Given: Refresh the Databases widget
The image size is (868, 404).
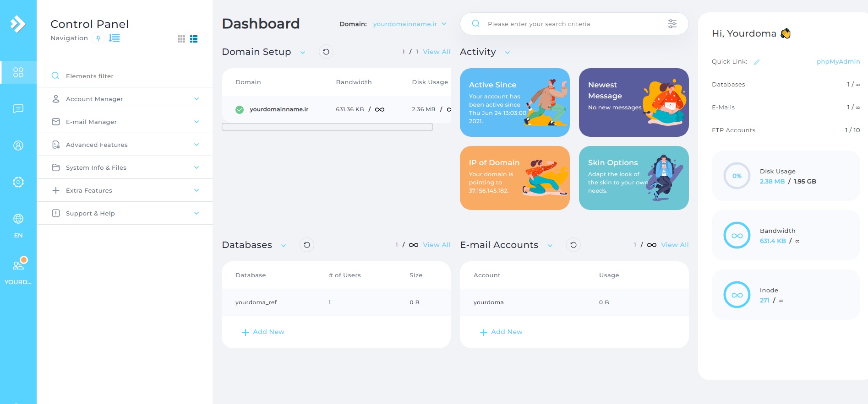Looking at the screenshot, I should pyautogui.click(x=307, y=245).
